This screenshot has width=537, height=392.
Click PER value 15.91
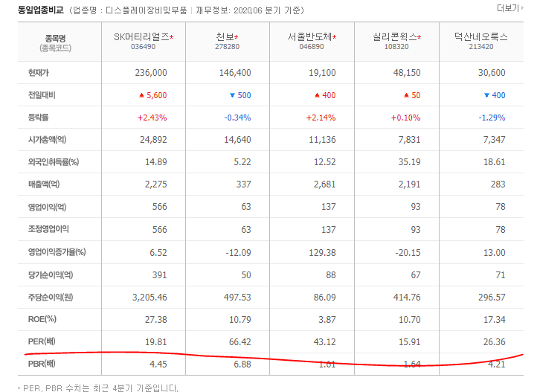410,342
